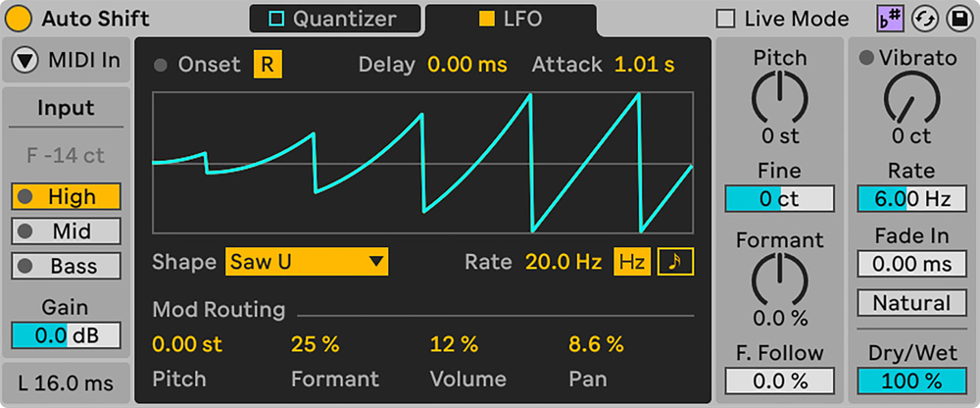The width and height of the screenshot is (980, 408).
Task: Click the Pitch knob
Action: click(x=779, y=99)
